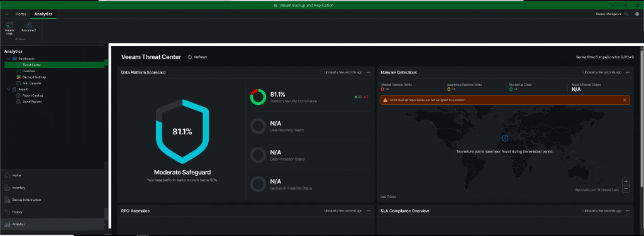
Task: Open the Overview dashboard
Action: point(29,71)
